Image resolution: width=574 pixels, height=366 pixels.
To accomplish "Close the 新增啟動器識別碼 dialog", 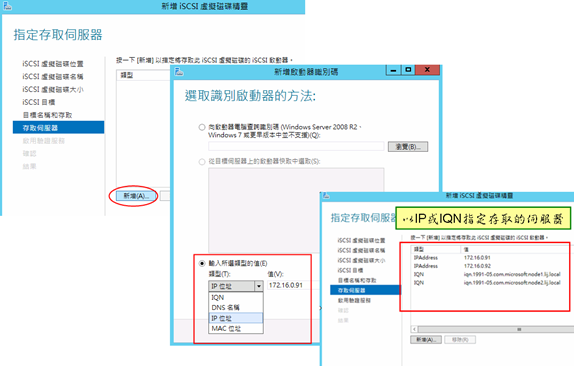I will pos(427,70).
